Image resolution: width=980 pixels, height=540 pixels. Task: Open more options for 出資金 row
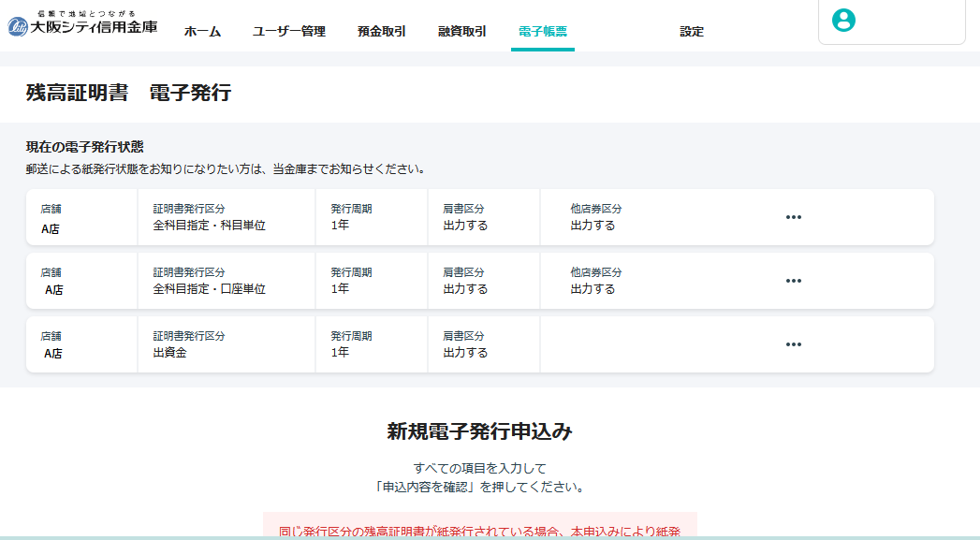793,345
